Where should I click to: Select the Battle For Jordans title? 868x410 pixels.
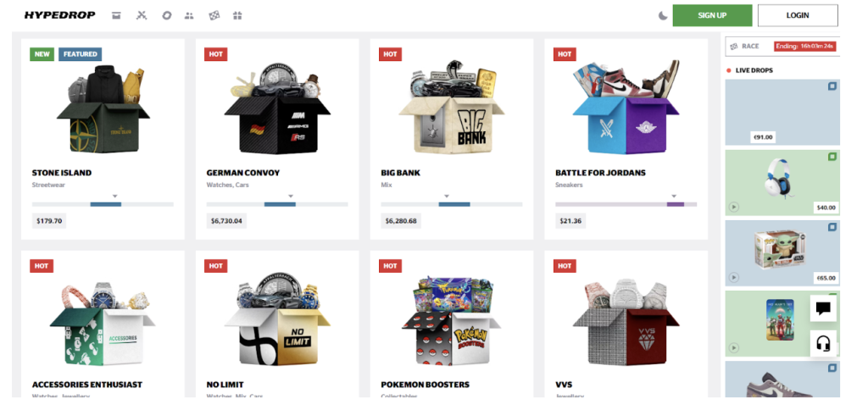[x=601, y=173]
